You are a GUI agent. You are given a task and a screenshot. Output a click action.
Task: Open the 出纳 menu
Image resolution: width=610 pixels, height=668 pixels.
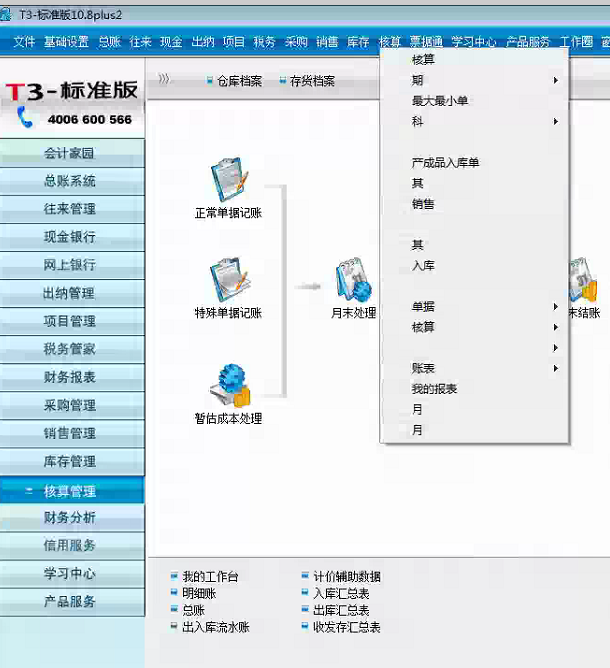click(203, 42)
